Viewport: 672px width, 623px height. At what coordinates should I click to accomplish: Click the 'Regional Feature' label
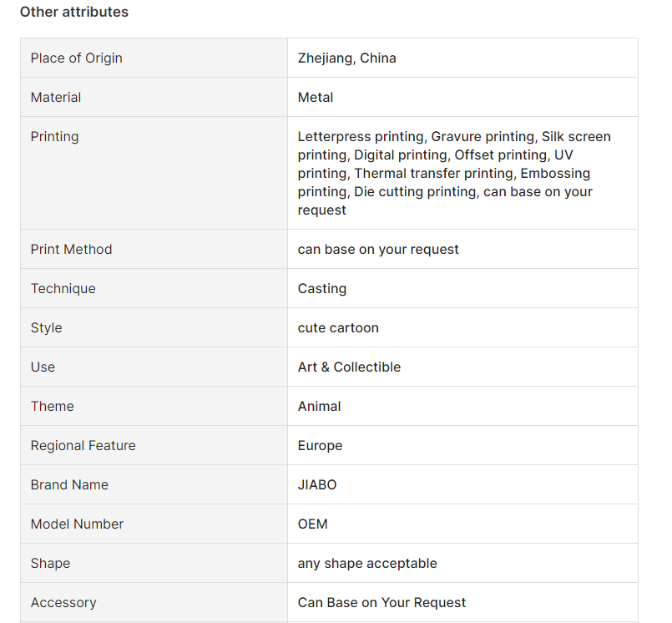[83, 445]
